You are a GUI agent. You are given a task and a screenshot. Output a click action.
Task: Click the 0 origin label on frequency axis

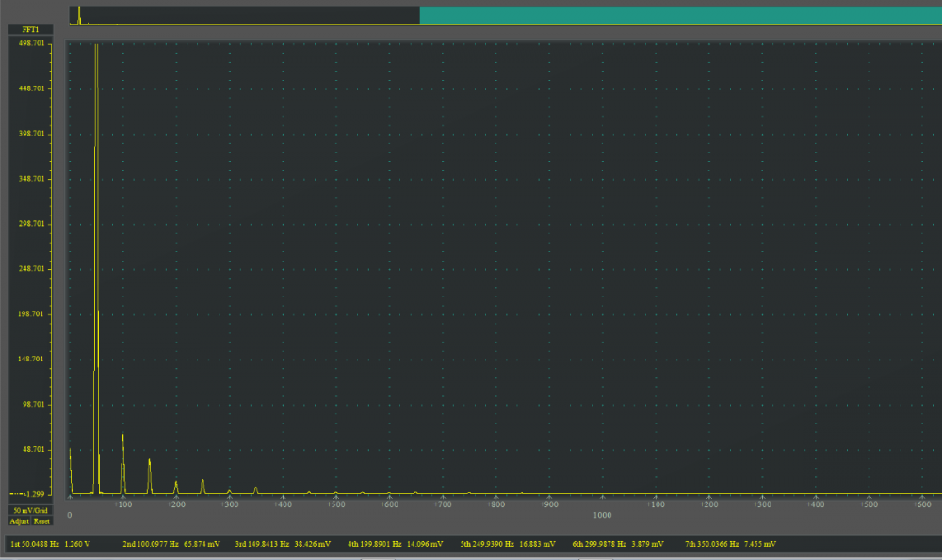click(x=70, y=515)
